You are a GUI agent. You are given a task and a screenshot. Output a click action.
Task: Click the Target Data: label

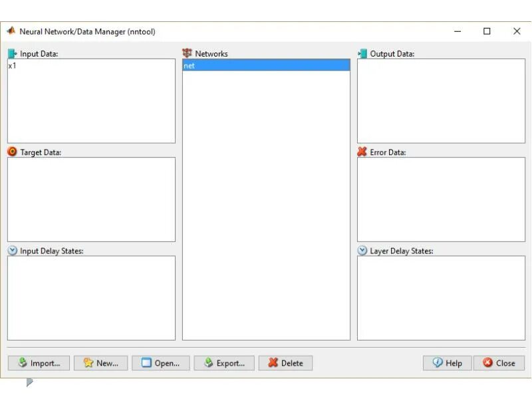41,152
